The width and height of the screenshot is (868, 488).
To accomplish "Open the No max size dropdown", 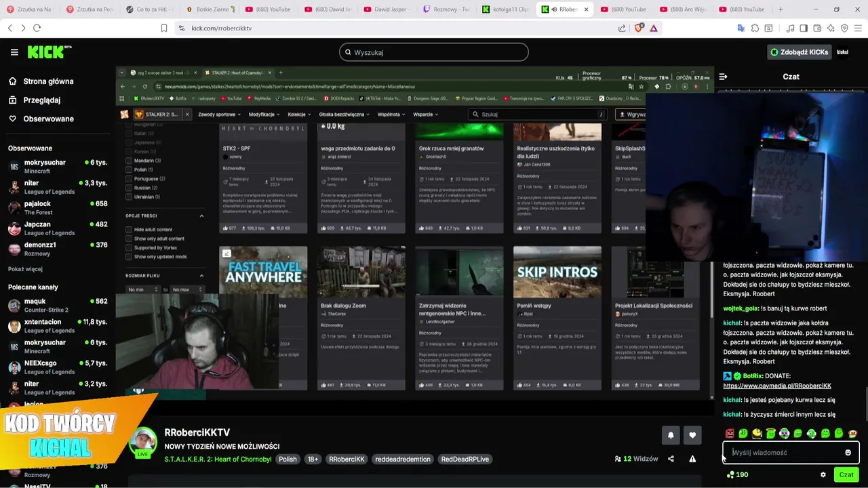I will point(188,289).
